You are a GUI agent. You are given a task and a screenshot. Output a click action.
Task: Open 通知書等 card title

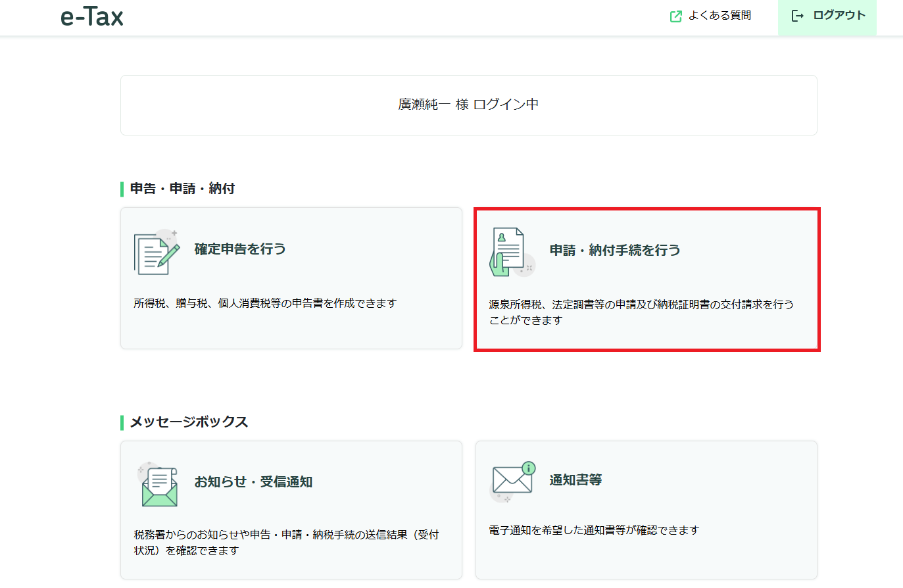(x=575, y=480)
